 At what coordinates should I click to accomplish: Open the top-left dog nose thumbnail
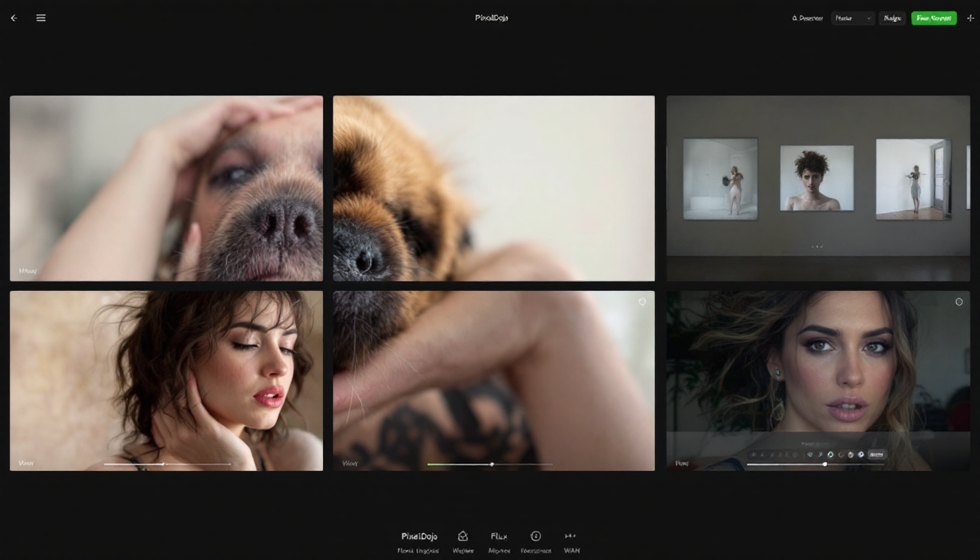coord(166,188)
